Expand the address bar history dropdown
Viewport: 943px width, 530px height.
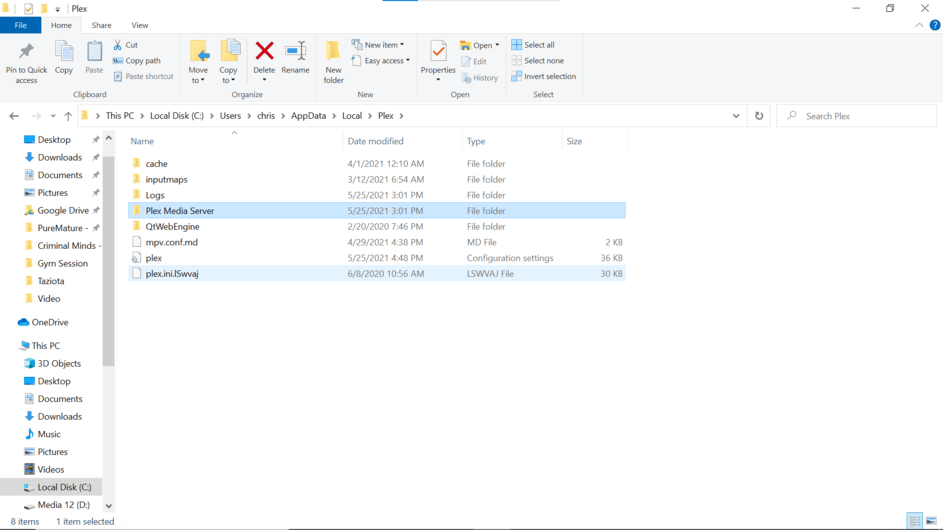(736, 116)
